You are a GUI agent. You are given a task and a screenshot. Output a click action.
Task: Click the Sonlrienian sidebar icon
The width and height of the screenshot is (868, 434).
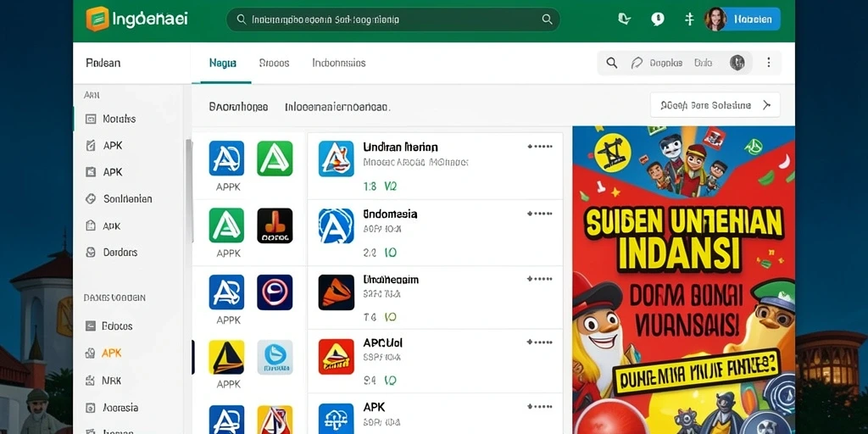coord(91,198)
